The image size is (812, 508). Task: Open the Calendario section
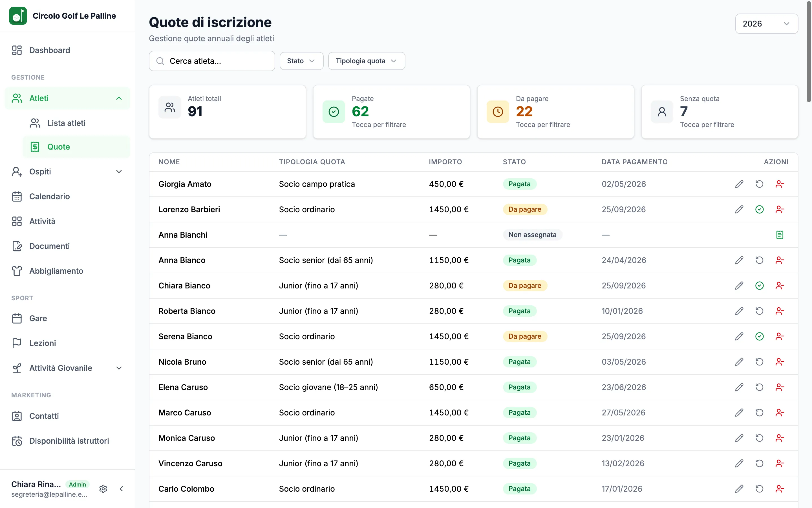[x=67, y=196]
